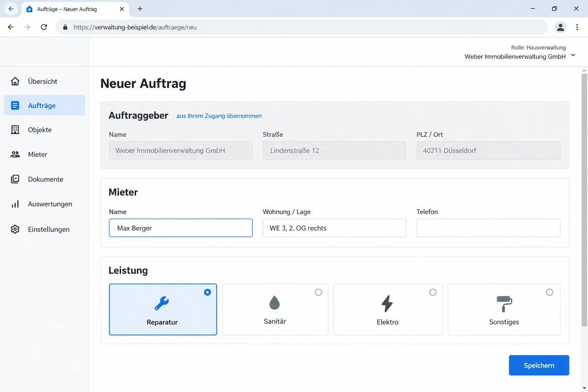Open the Einstellungen page
Image resolution: width=588 pixels, height=392 pixels.
[x=44, y=229]
